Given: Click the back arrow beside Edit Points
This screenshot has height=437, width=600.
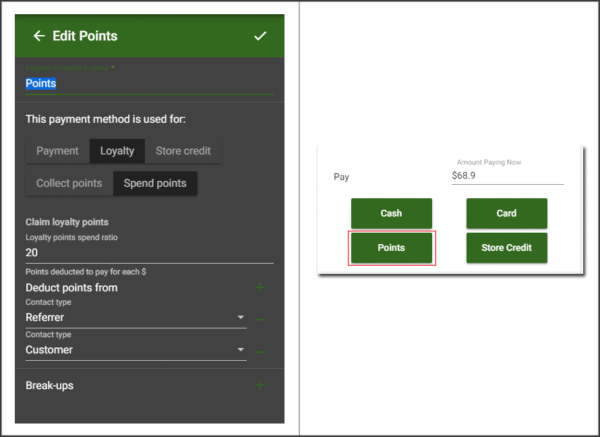Looking at the screenshot, I should pos(39,36).
